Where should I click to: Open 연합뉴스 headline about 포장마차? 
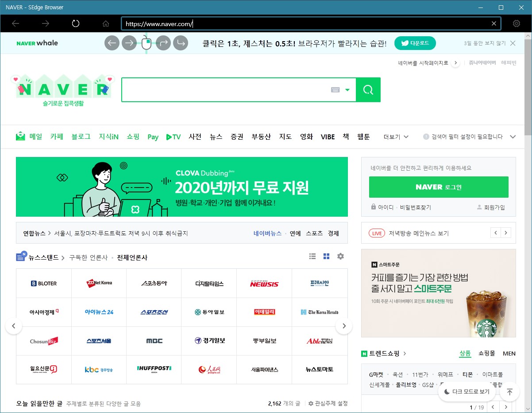coord(121,233)
